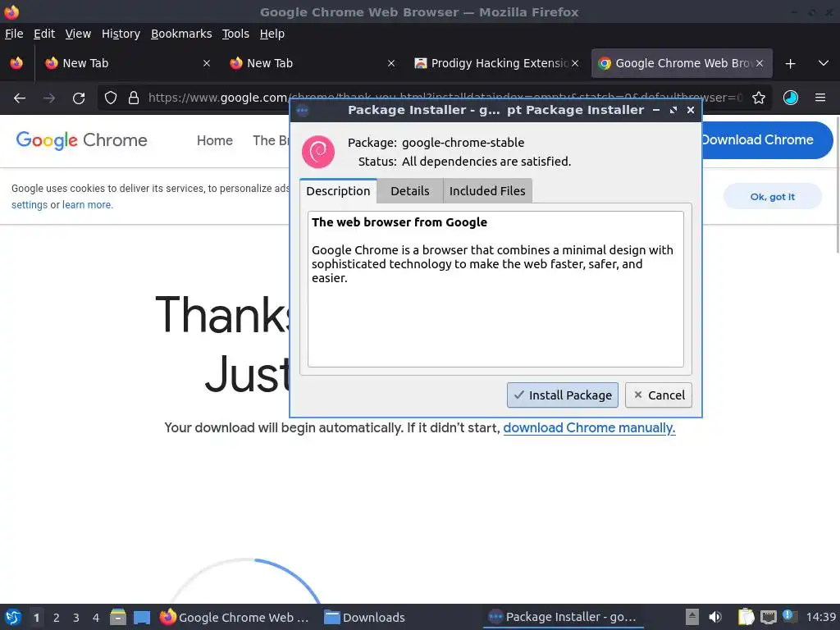Open the Tools menu
This screenshot has width=840, height=630.
point(235,34)
